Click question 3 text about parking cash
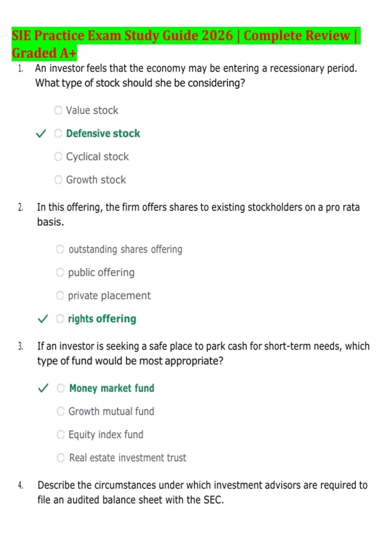392x556 pixels. click(203, 354)
